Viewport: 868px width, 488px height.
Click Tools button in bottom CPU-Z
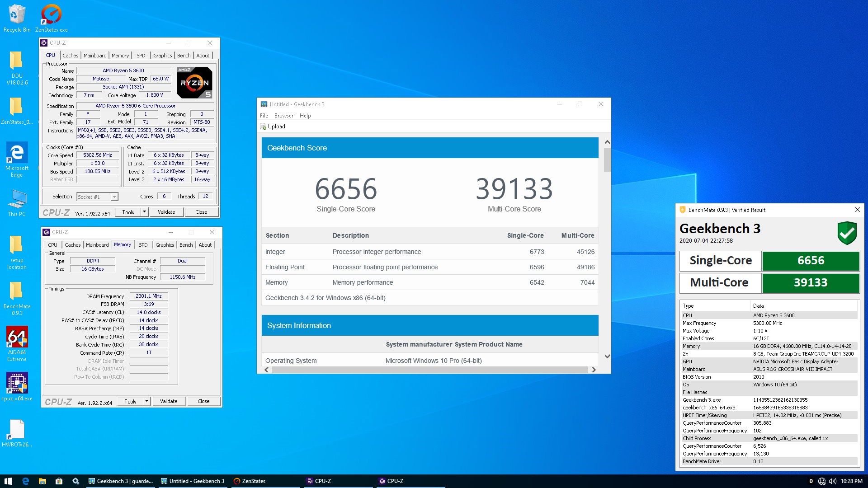[130, 401]
